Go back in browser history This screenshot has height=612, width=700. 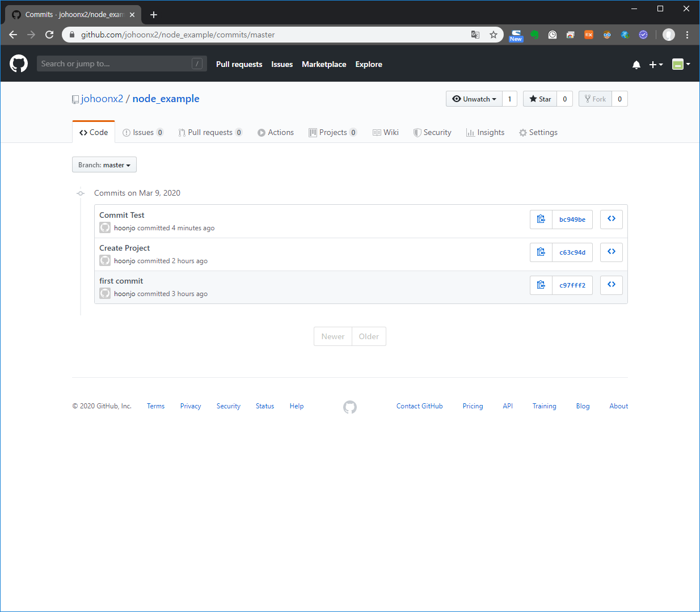[13, 35]
